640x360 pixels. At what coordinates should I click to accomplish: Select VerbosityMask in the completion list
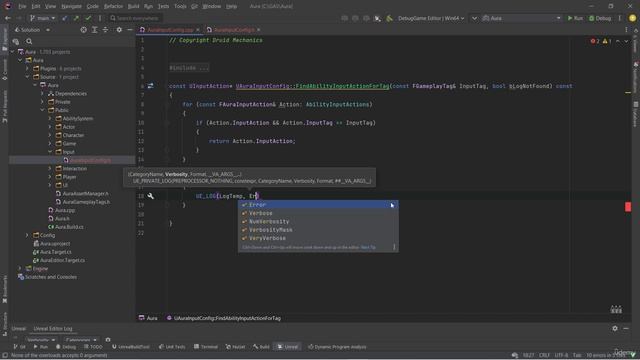(x=318, y=230)
